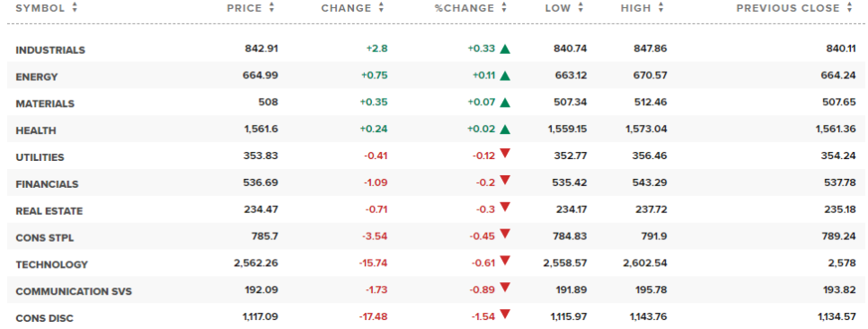Click red down arrow in Technology row
Viewport: 868px width, 329px height.
point(504,261)
